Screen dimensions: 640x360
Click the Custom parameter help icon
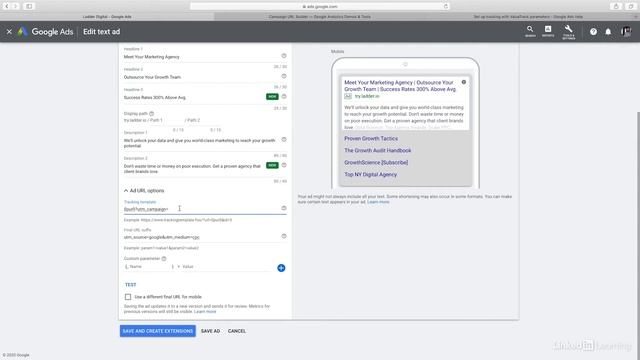164,258
